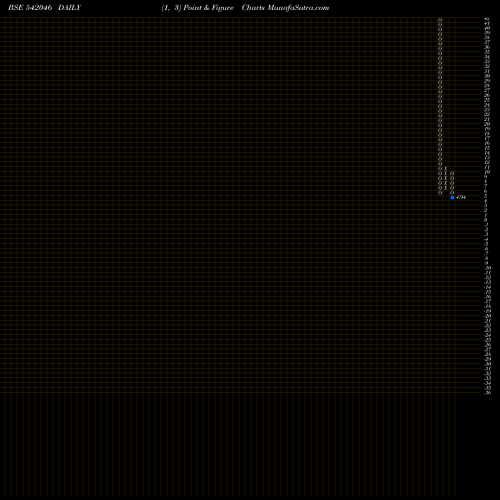Click the 'Charts MunafaSutra.com' label
The image size is (500, 500).
click(285, 8)
